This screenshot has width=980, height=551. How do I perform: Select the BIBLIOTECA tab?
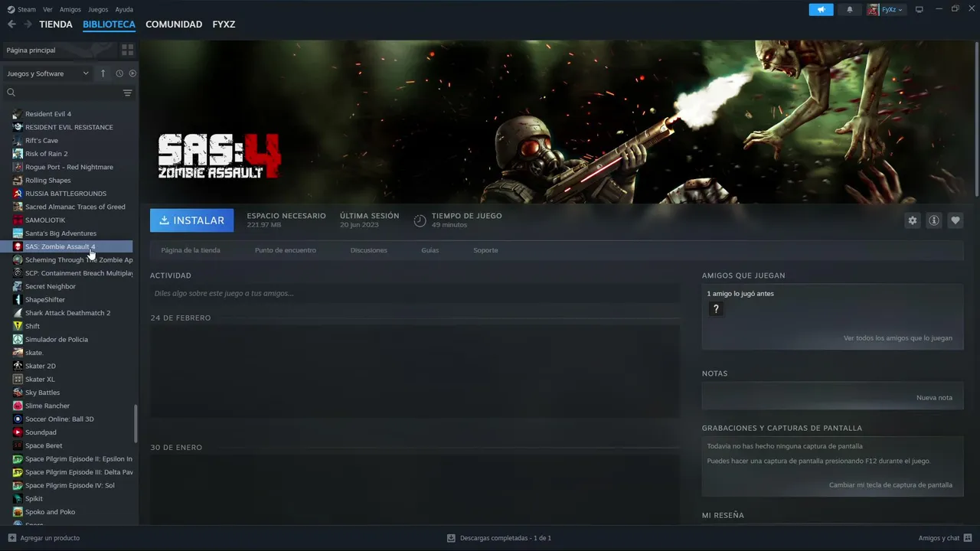tap(109, 24)
